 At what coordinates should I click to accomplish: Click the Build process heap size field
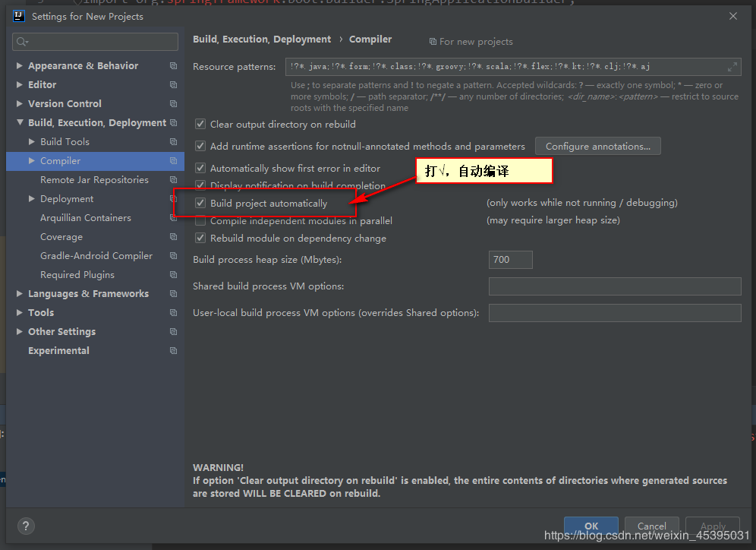click(511, 260)
